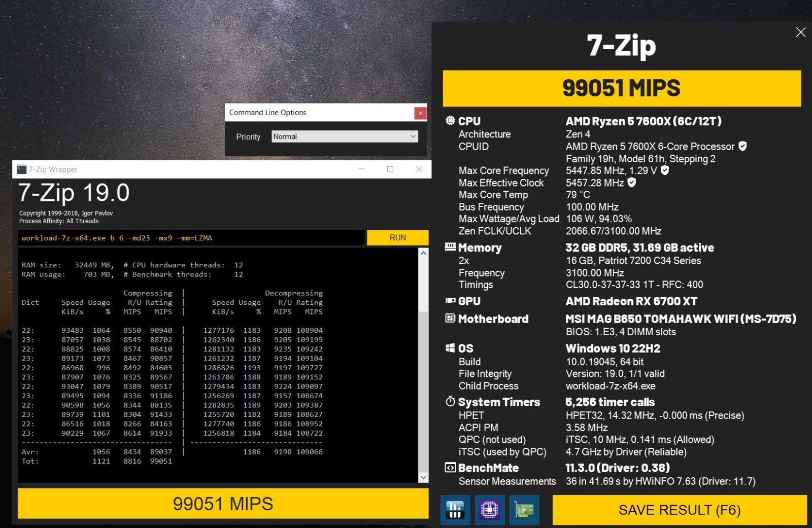Image resolution: width=812 pixels, height=528 pixels.
Task: Click 'Windows 10 22H2' text
Action: [x=613, y=348]
